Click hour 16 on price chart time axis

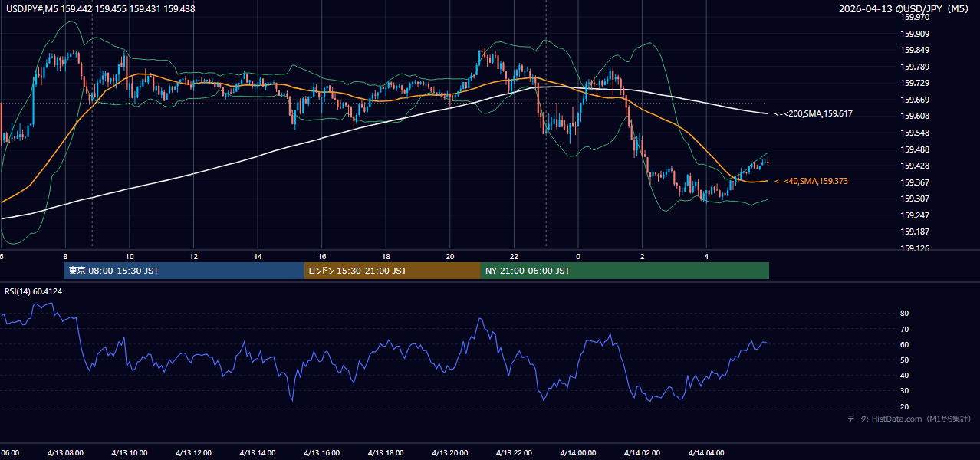pos(322,257)
